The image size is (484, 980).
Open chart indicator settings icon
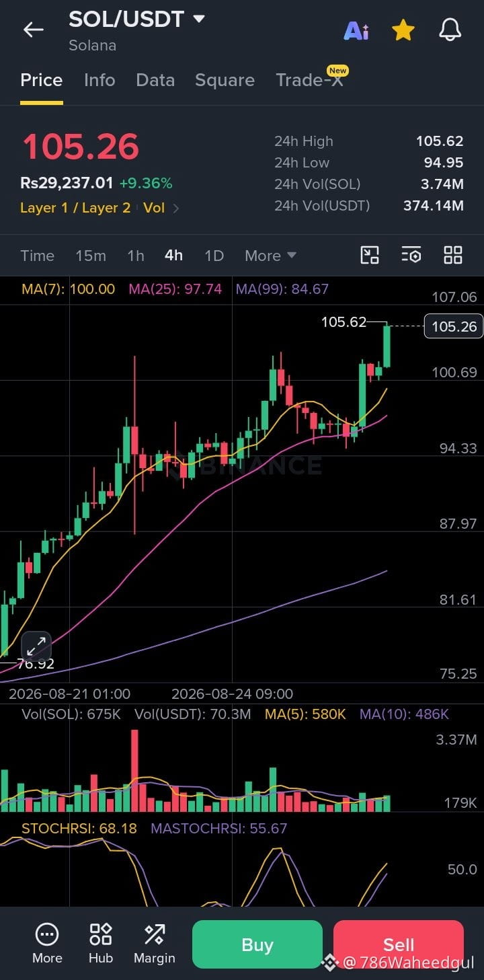point(411,255)
